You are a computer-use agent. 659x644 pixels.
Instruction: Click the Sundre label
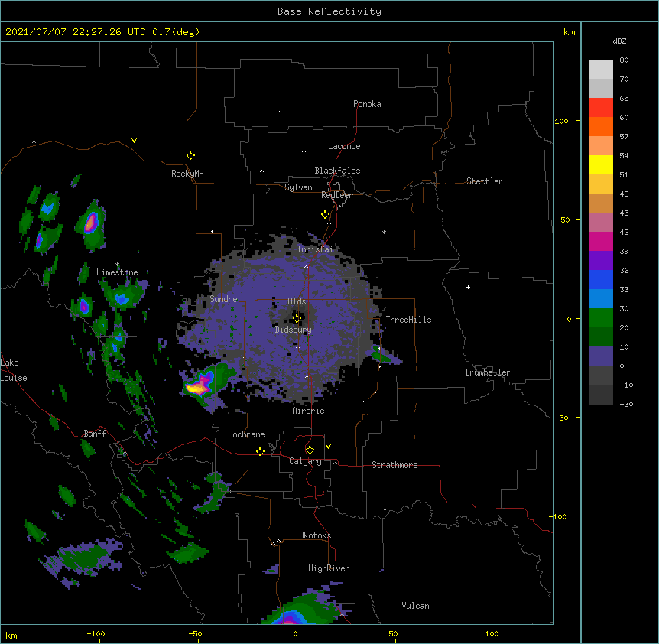[223, 299]
